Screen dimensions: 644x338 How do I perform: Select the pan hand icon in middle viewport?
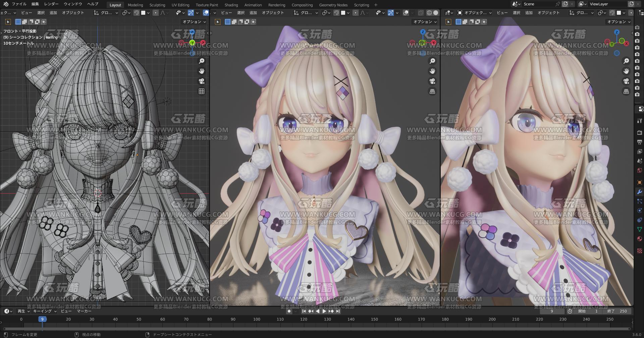(432, 71)
